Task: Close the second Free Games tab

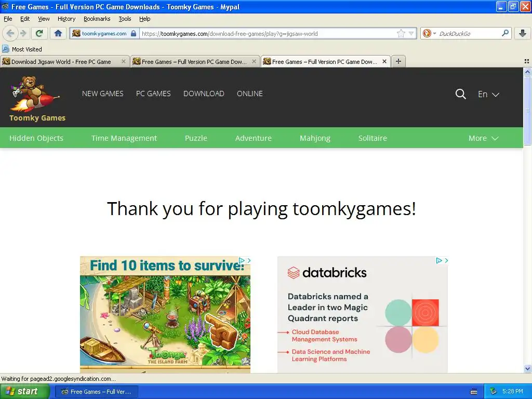Action: pyautogui.click(x=254, y=61)
